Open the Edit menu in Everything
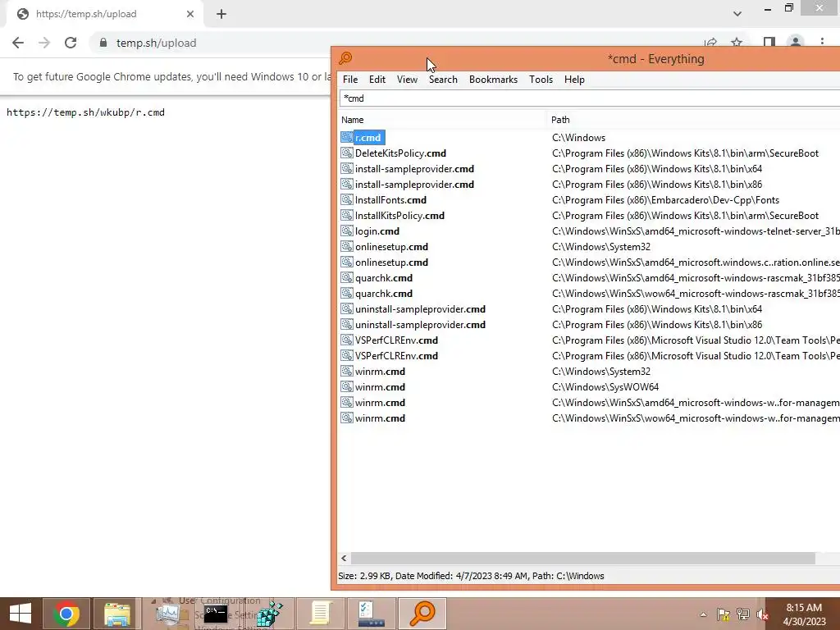Screen dimensions: 840x630 tap(377, 80)
